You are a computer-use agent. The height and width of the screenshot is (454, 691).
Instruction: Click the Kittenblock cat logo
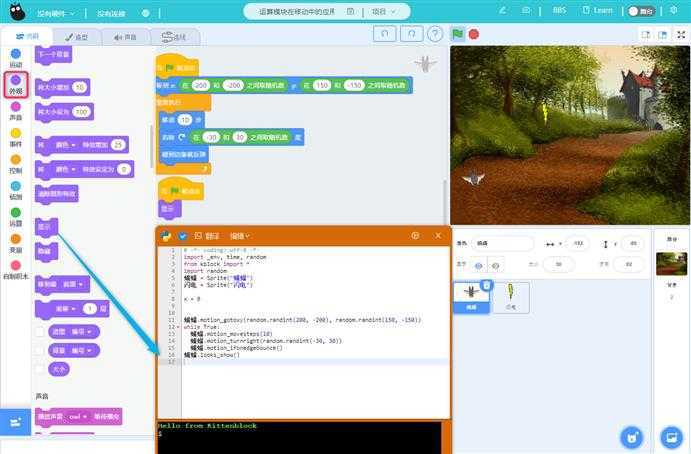(x=17, y=12)
